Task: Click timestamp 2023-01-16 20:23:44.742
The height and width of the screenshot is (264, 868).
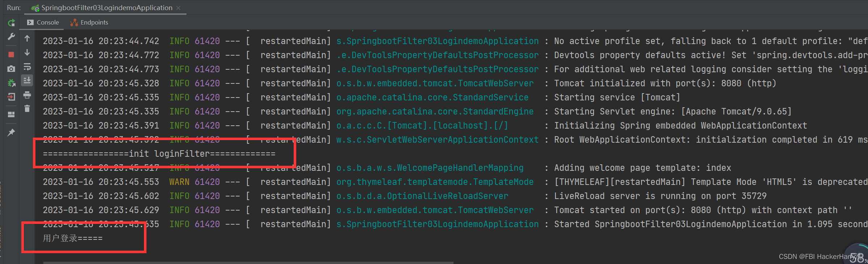Action: tap(101, 41)
